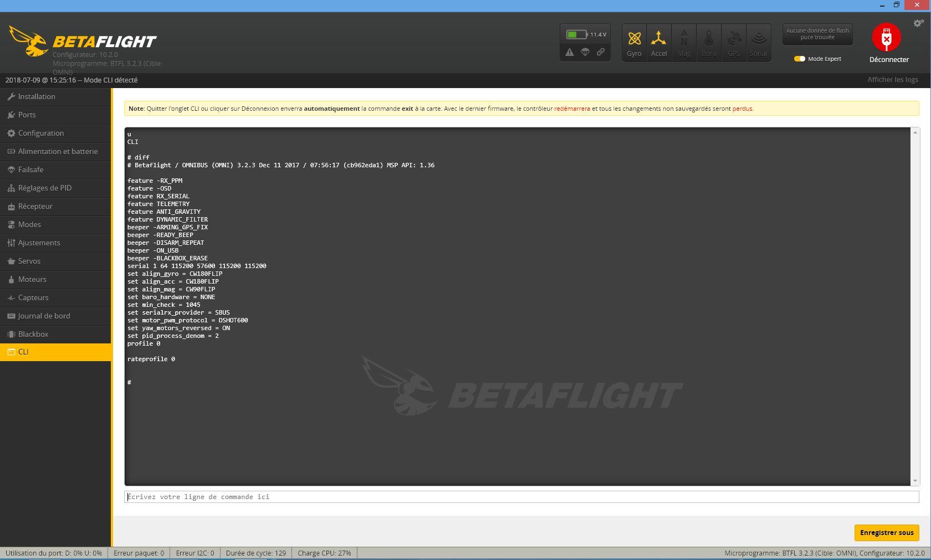Click the CLI output scrollbar down arrow

915,481
